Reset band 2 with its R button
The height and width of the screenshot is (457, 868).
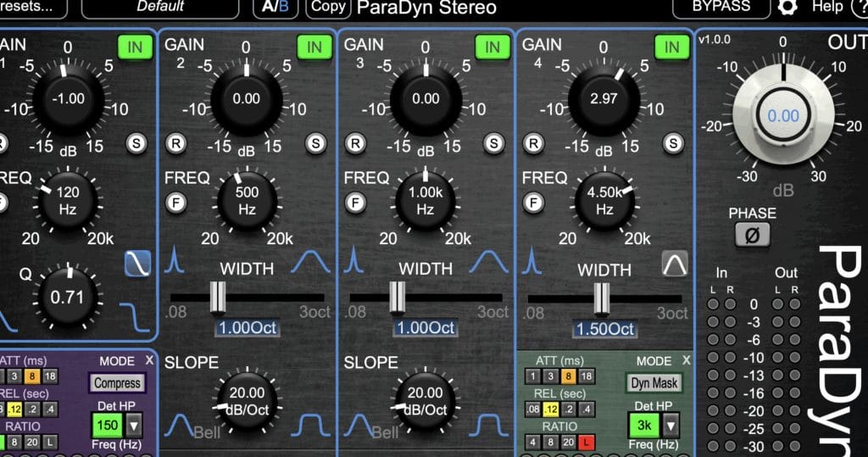[175, 144]
